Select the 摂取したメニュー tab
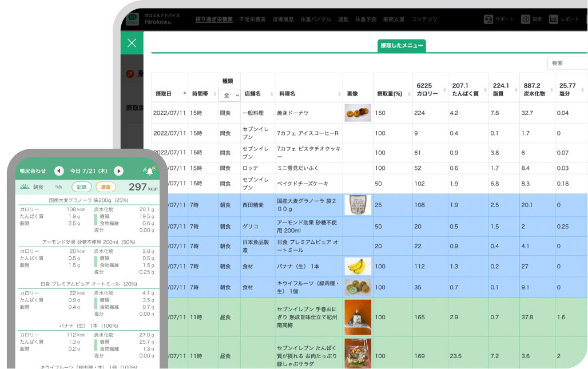588x369 pixels. [402, 46]
